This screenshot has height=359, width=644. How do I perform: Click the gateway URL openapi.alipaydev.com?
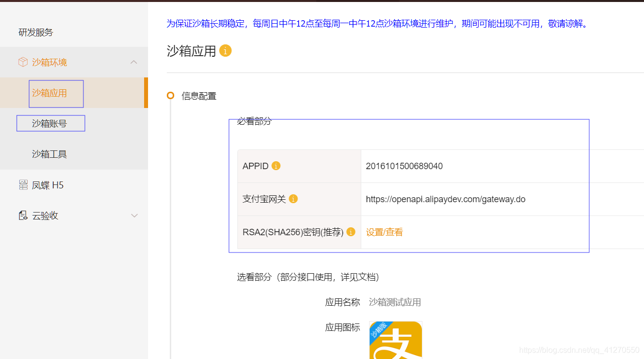446,199
